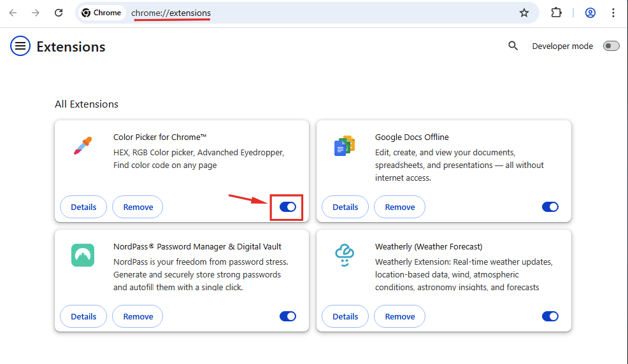Search extensions with the magnifier icon
The height and width of the screenshot is (364, 628).
tap(513, 46)
